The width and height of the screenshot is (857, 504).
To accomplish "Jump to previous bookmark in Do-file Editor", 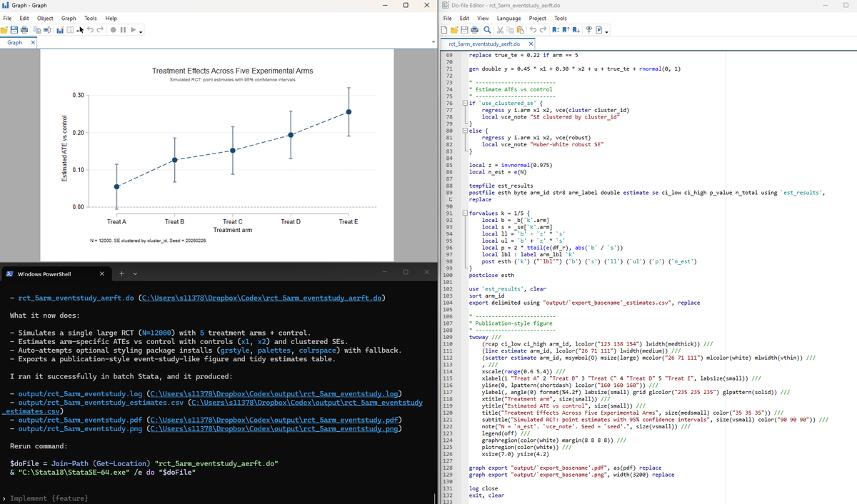I will coord(566,30).
